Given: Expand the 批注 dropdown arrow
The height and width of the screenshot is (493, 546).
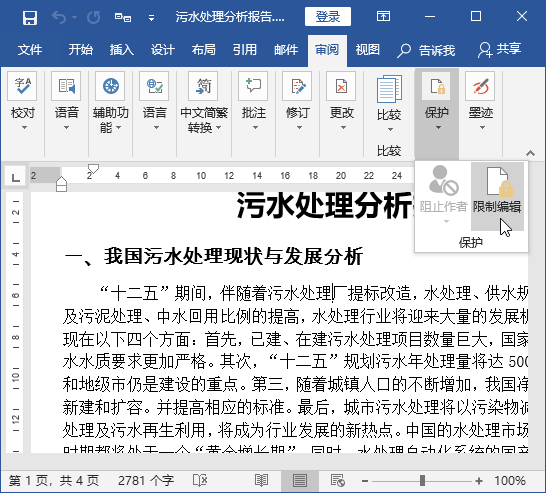Looking at the screenshot, I should pyautogui.click(x=255, y=127).
